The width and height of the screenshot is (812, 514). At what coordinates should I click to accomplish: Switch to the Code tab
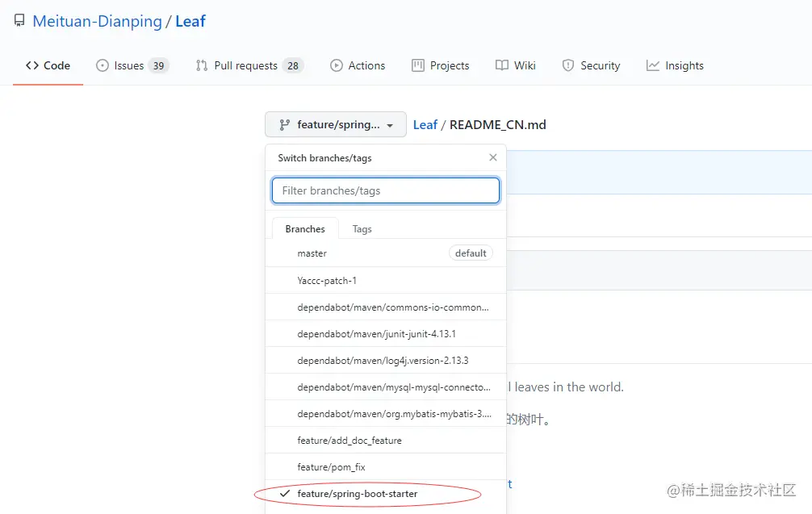coord(48,65)
